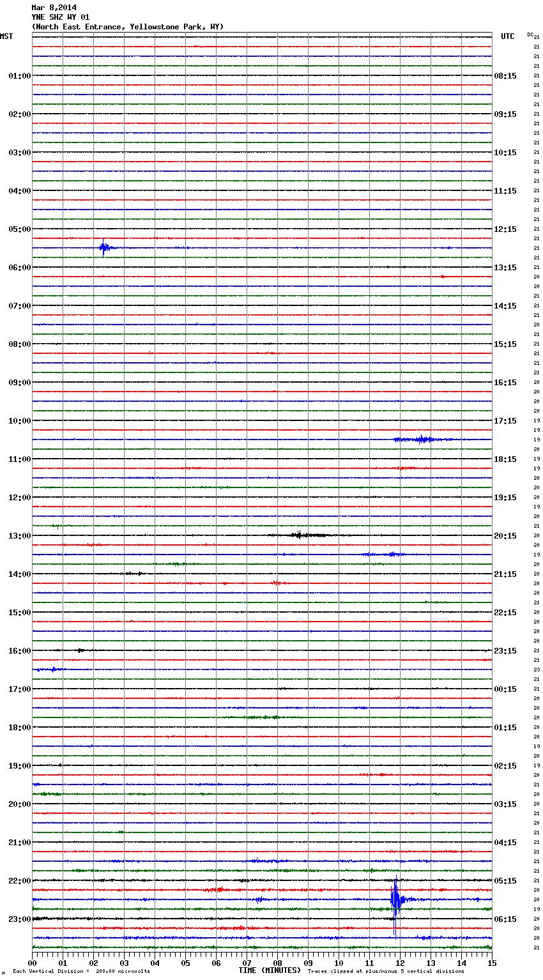This screenshot has height=980, width=543.
Task: Select the 10:15 UTC time label
Action: [505, 153]
